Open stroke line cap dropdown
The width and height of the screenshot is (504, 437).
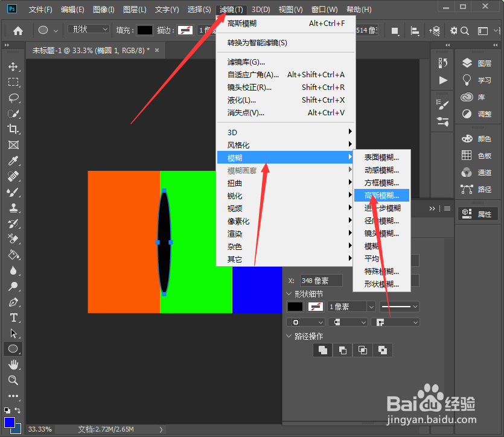[348, 322]
